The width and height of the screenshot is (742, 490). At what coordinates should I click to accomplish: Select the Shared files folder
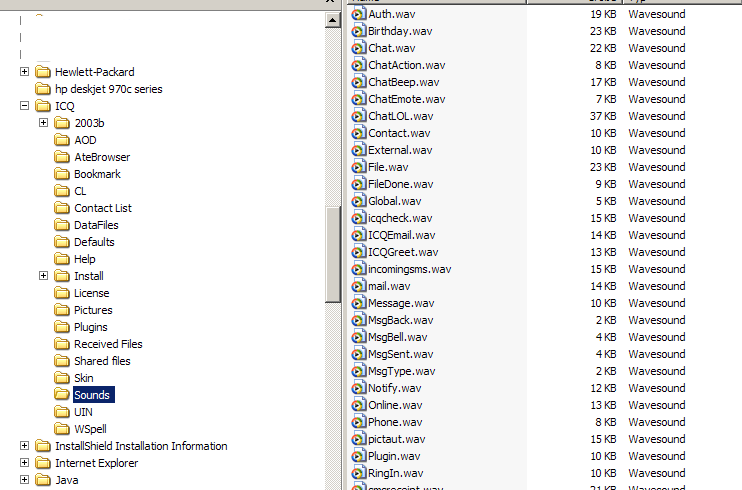coord(102,361)
